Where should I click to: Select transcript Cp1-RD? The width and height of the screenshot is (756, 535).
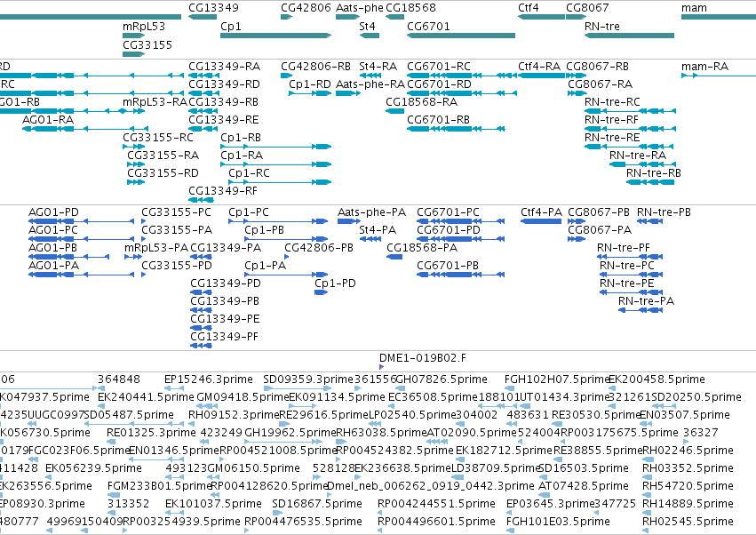point(310,84)
